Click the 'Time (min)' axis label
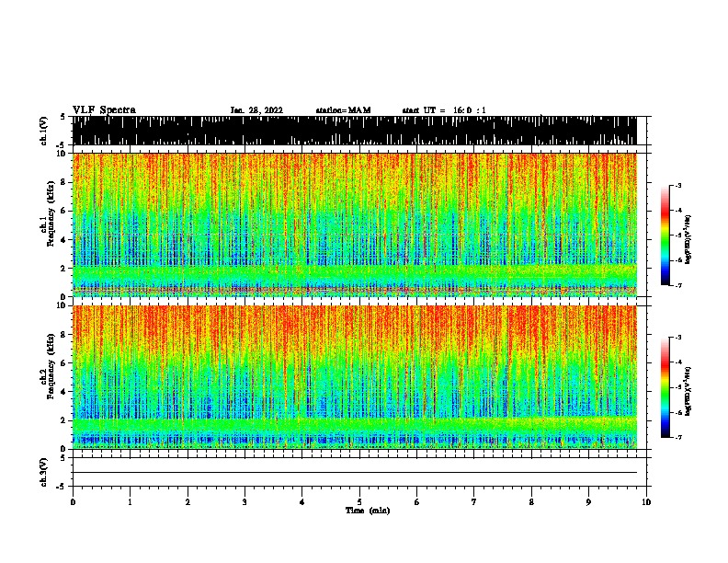This screenshot has width=728, height=563. tap(368, 511)
